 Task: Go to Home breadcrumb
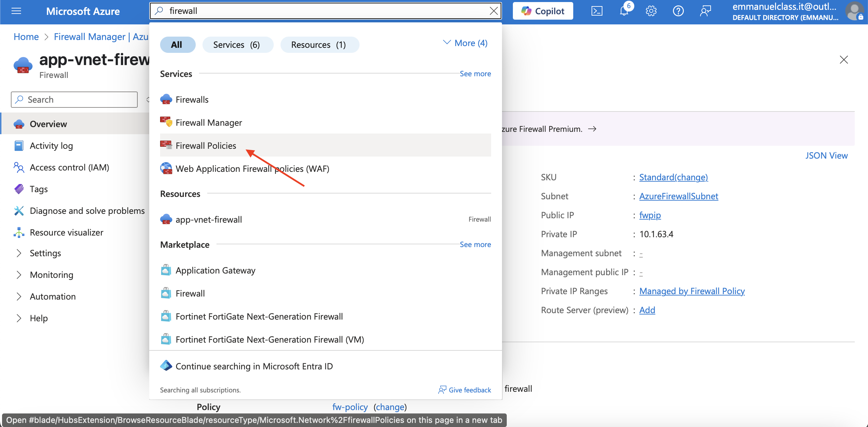[x=26, y=37]
